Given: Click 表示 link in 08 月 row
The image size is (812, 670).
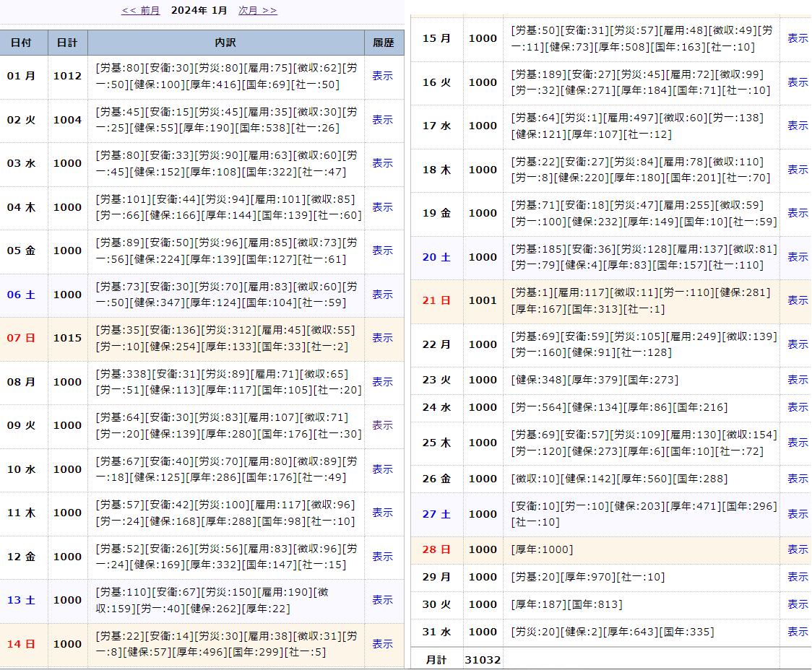Looking at the screenshot, I should [382, 383].
